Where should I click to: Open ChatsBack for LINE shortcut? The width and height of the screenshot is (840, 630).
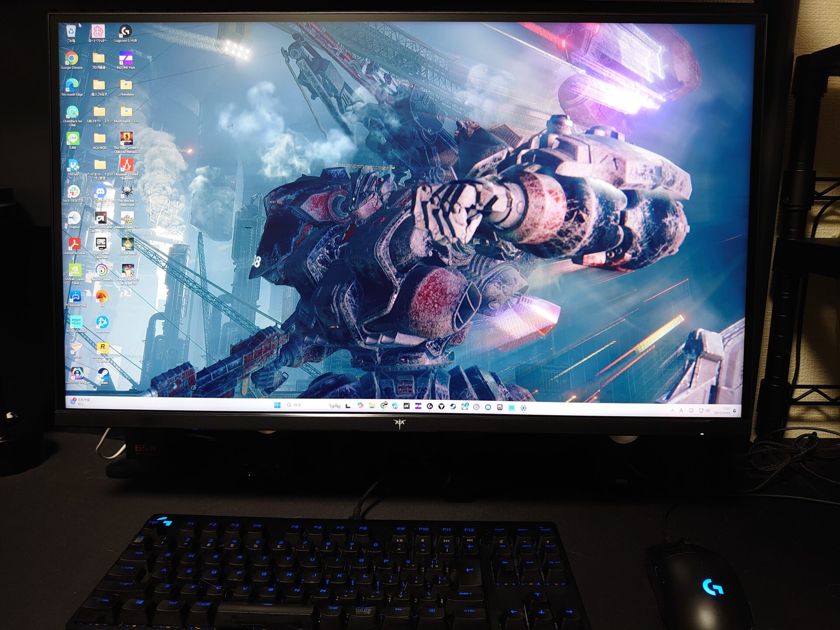click(73, 115)
